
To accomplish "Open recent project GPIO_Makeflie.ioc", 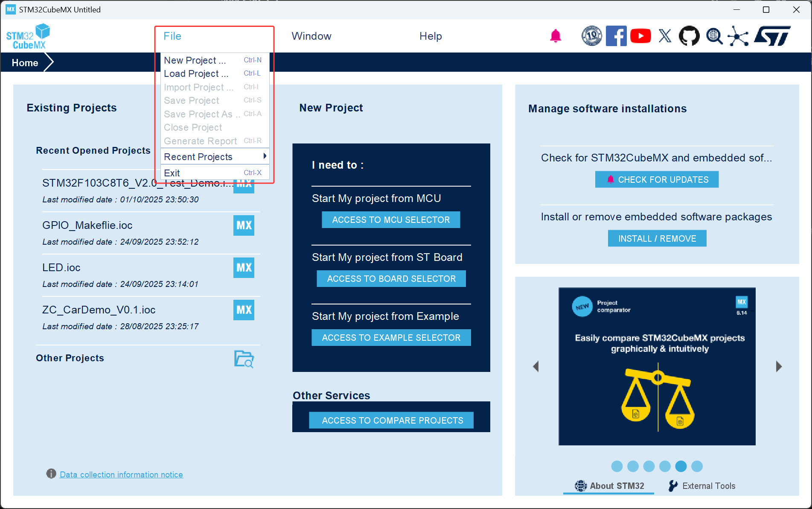I will (87, 225).
